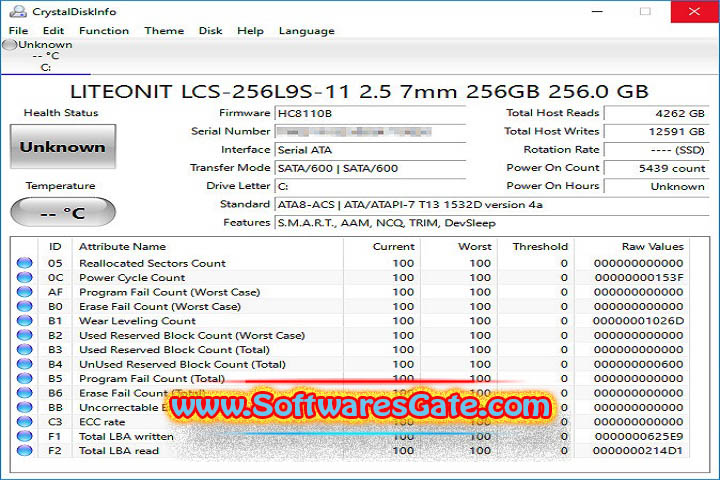Click blue status icon for ECC rate

(25, 421)
